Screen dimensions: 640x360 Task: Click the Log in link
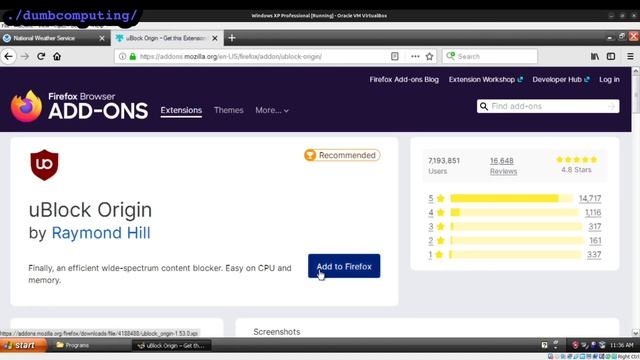[609, 80]
